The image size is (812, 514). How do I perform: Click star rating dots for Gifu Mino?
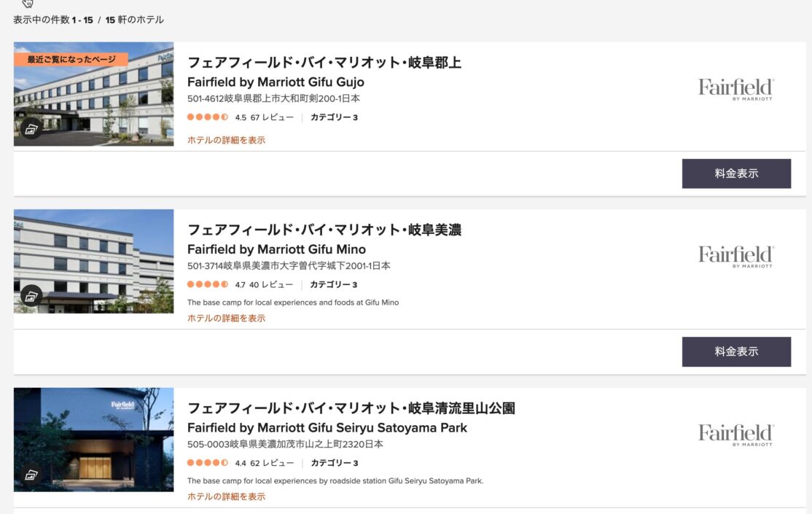208,284
